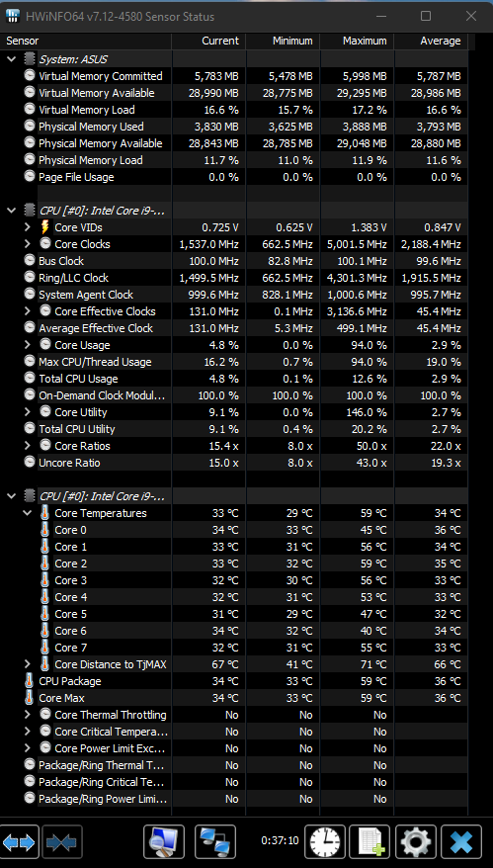Click the System: ASUS chip icon

[29, 58]
